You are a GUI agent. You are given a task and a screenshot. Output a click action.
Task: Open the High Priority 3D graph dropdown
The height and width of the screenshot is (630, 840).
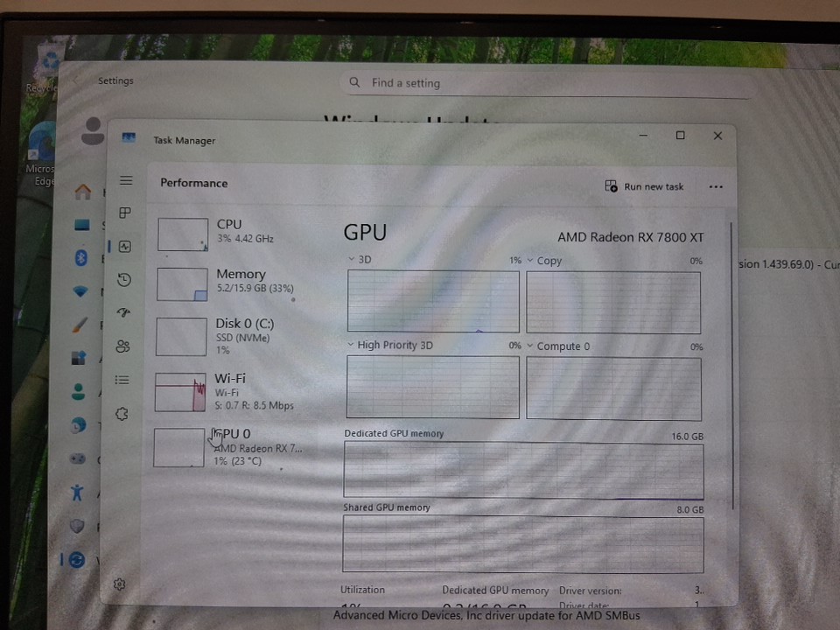point(351,345)
